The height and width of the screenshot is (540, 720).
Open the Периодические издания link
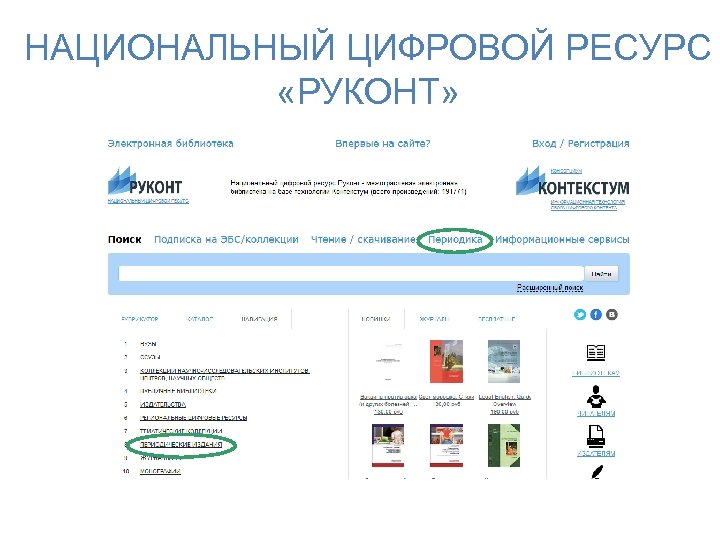(181, 444)
